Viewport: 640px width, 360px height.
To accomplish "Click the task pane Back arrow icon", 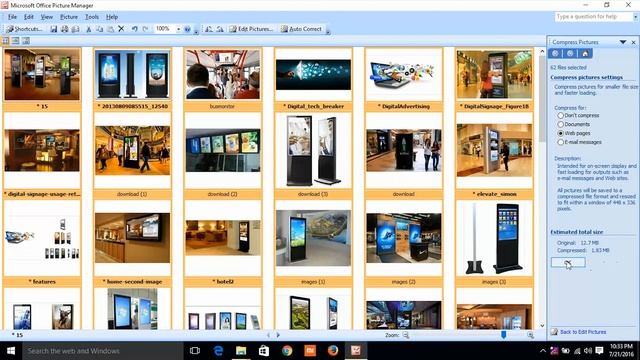I will click(x=555, y=53).
